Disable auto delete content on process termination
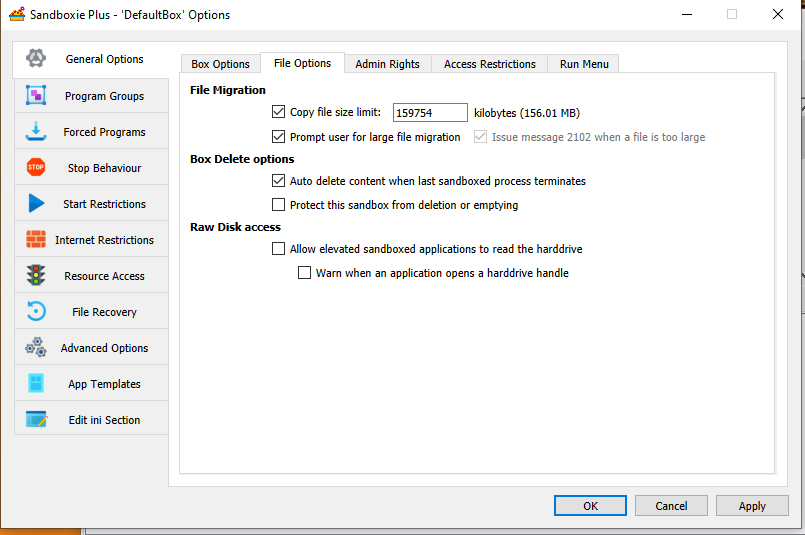This screenshot has width=805, height=535. click(278, 181)
